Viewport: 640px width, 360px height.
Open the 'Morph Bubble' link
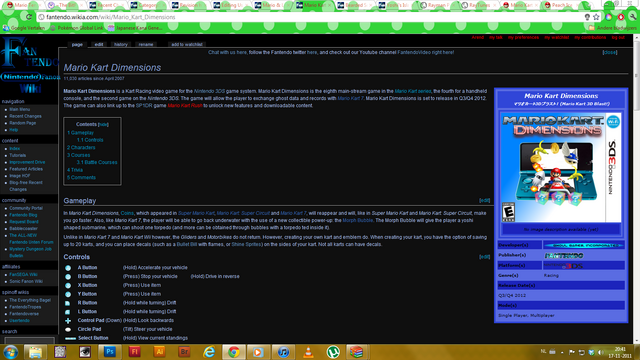click(x=358, y=220)
